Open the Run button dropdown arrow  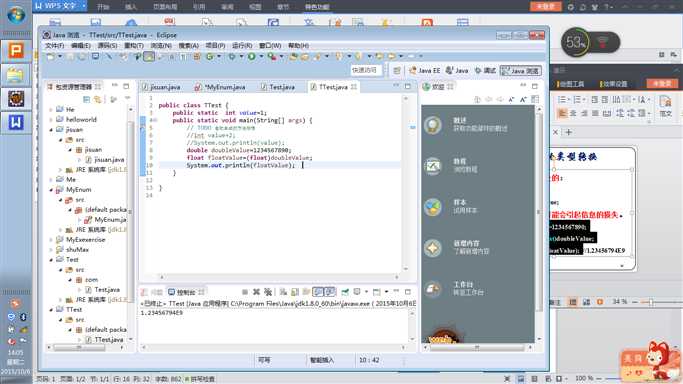[261, 57]
